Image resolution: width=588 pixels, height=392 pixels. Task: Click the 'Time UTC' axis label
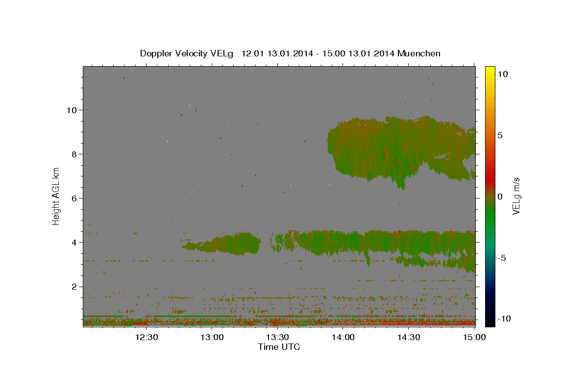point(279,347)
